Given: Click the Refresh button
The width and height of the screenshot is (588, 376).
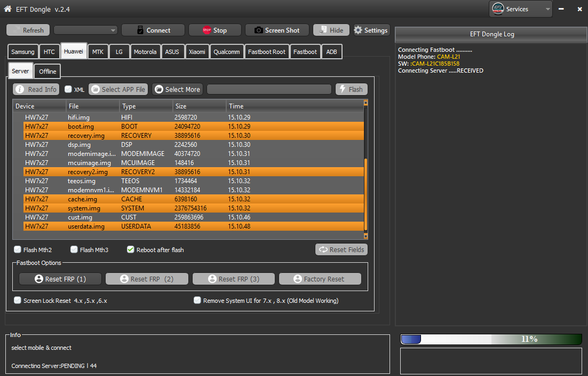Looking at the screenshot, I should [28, 30].
